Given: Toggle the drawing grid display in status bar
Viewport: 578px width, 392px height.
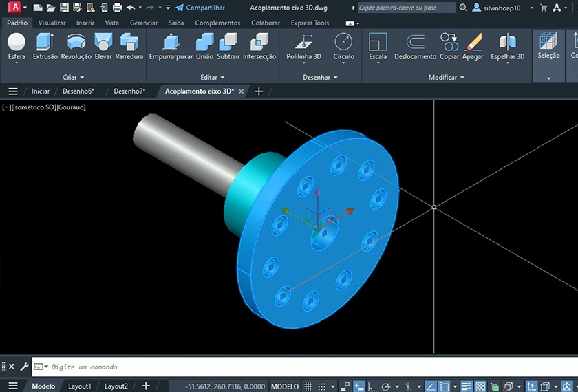Looking at the screenshot, I should (310, 386).
